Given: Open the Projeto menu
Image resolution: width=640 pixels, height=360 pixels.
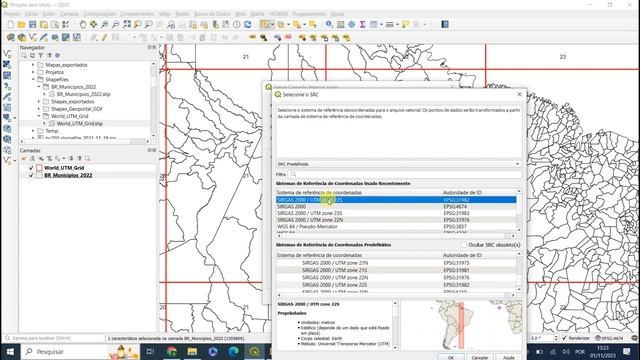Looking at the screenshot, I should coord(12,14).
